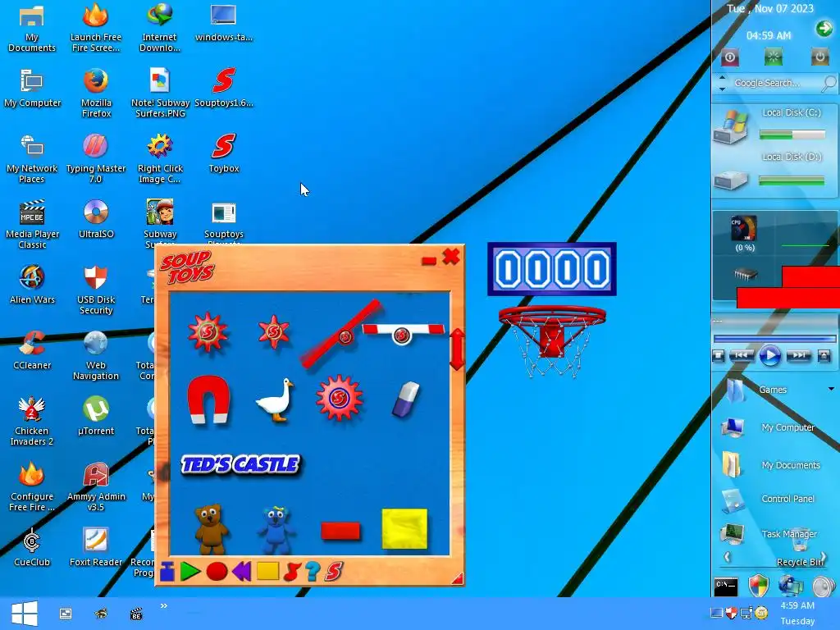Select the yellow cushion block toy
The height and width of the screenshot is (630, 840).
point(404,529)
